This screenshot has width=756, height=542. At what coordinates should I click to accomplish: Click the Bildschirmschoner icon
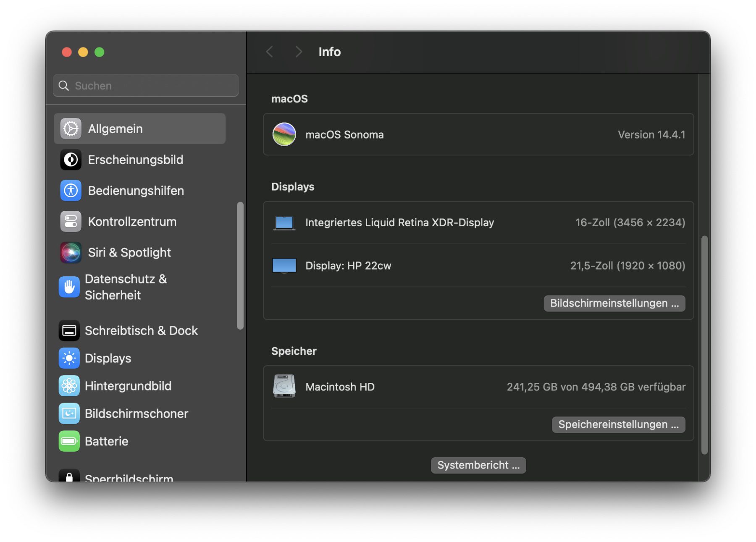tap(69, 414)
